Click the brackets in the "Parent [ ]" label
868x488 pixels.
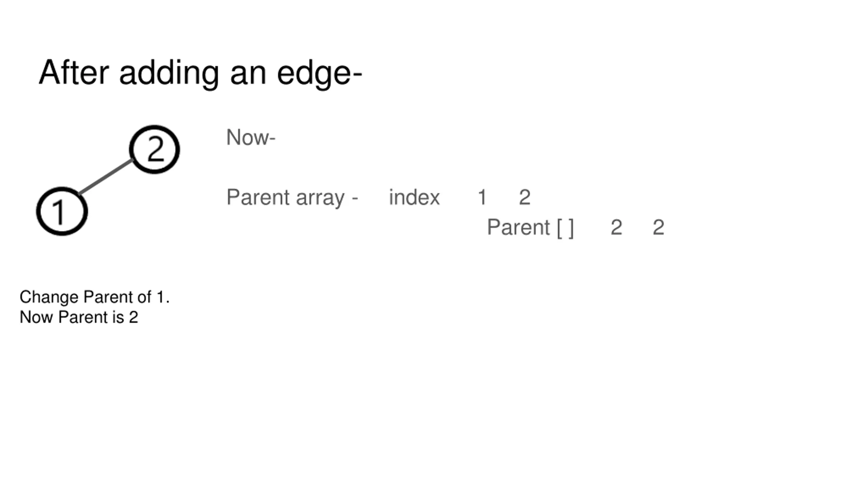(565, 228)
